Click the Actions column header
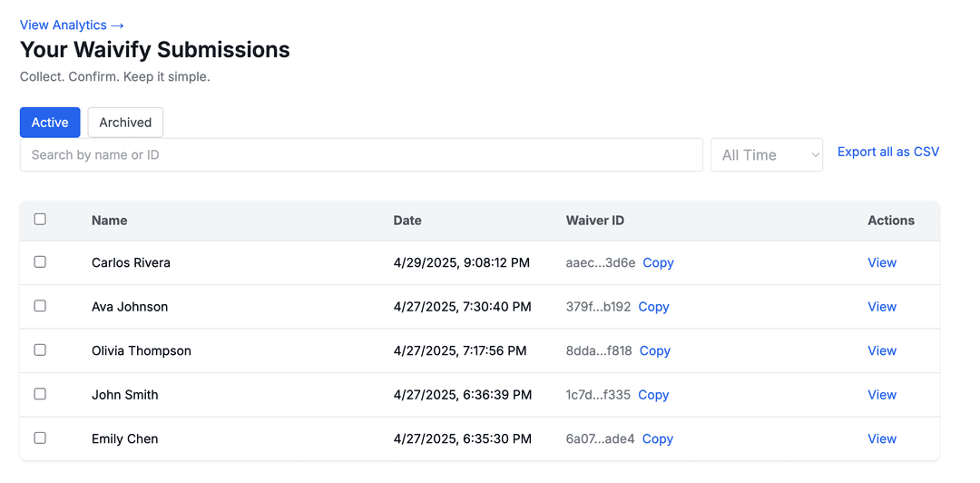Image resolution: width=980 pixels, height=483 pixels. (891, 221)
